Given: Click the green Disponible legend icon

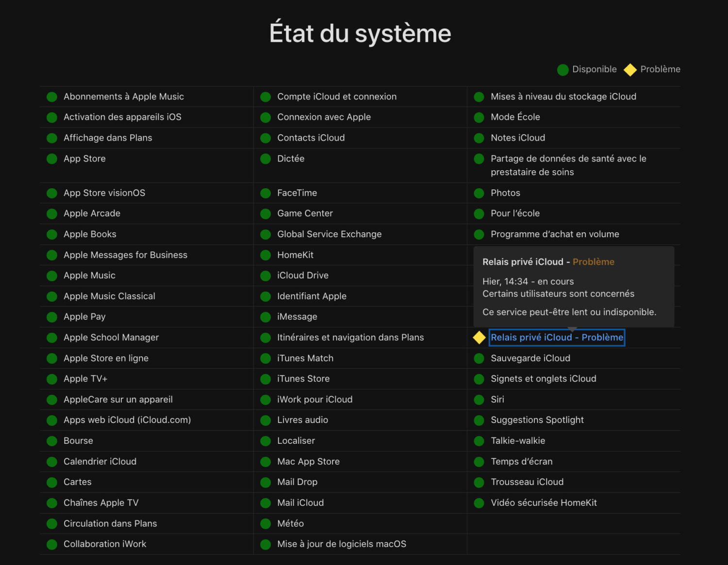Looking at the screenshot, I should point(563,70).
